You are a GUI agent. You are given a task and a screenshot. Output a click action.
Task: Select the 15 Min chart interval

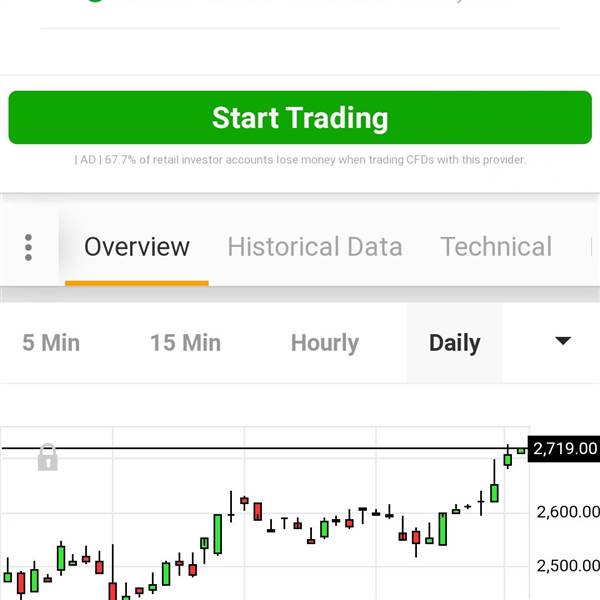tap(186, 343)
